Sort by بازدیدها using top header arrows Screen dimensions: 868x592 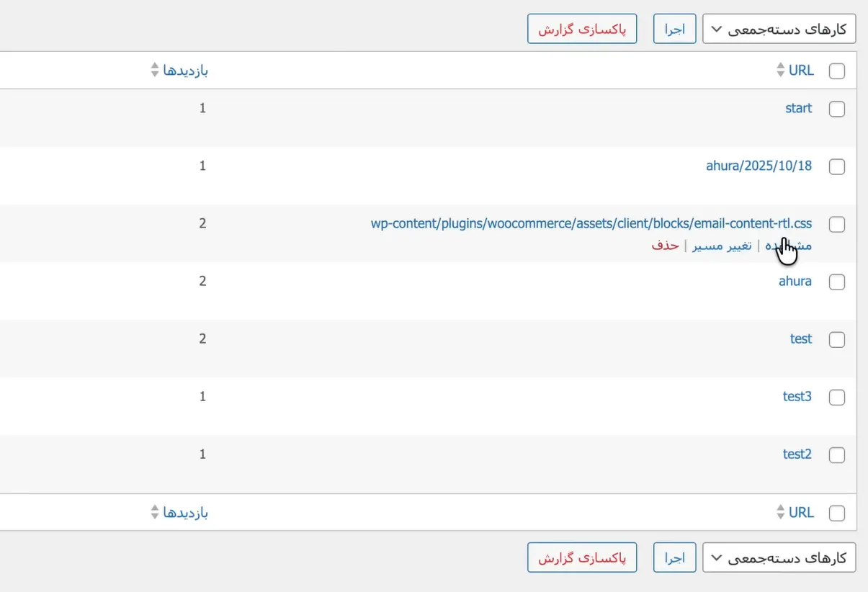pos(154,71)
